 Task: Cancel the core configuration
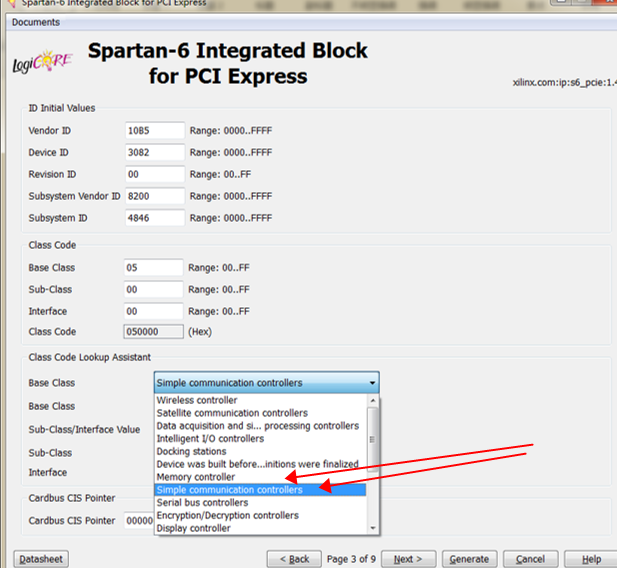[530, 559]
